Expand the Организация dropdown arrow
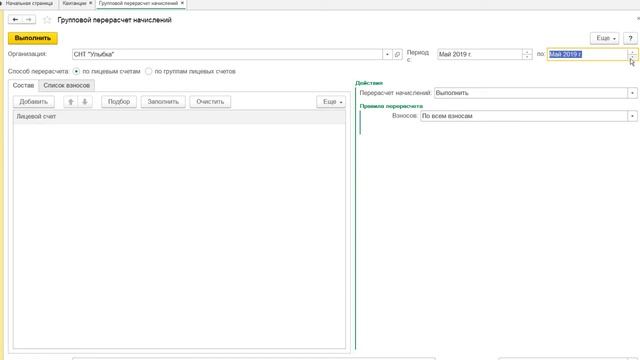Image resolution: width=640 pixels, height=360 pixels. coord(387,54)
